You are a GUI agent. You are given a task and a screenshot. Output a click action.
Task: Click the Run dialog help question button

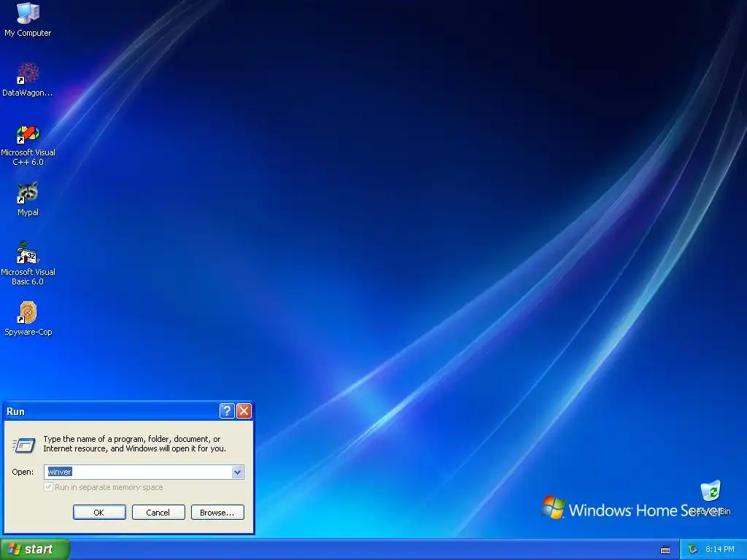coord(227,411)
